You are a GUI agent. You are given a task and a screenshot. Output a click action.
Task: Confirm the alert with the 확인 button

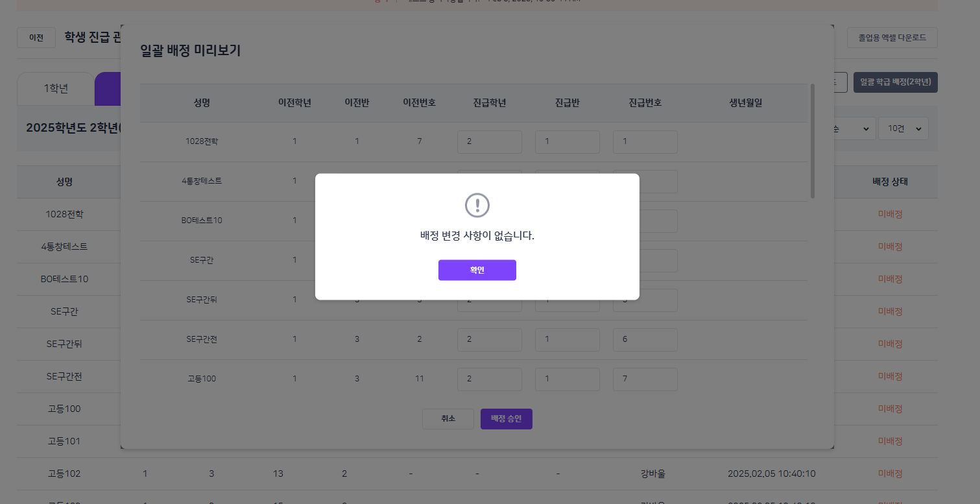point(477,270)
